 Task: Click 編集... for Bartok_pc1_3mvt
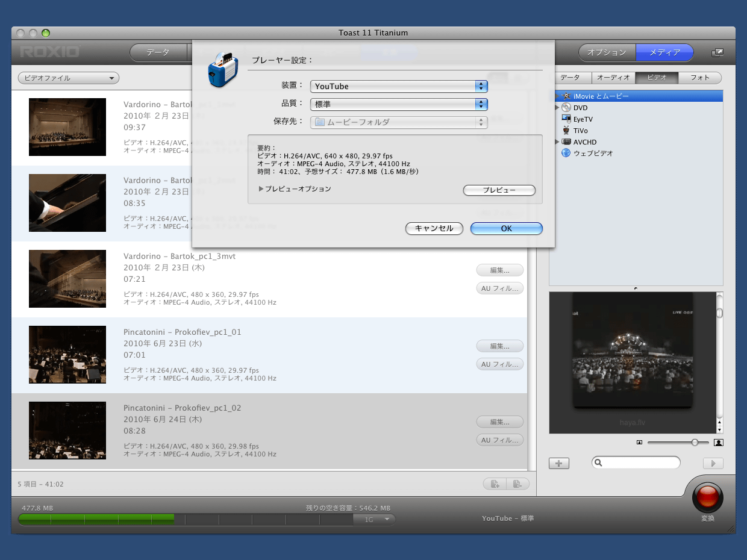[x=500, y=270]
